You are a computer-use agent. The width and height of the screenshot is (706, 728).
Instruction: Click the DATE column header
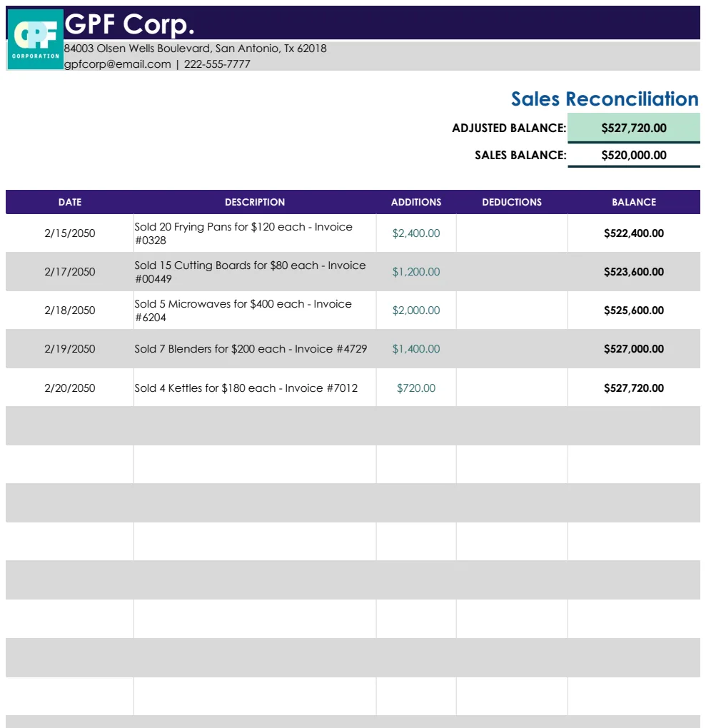point(70,202)
